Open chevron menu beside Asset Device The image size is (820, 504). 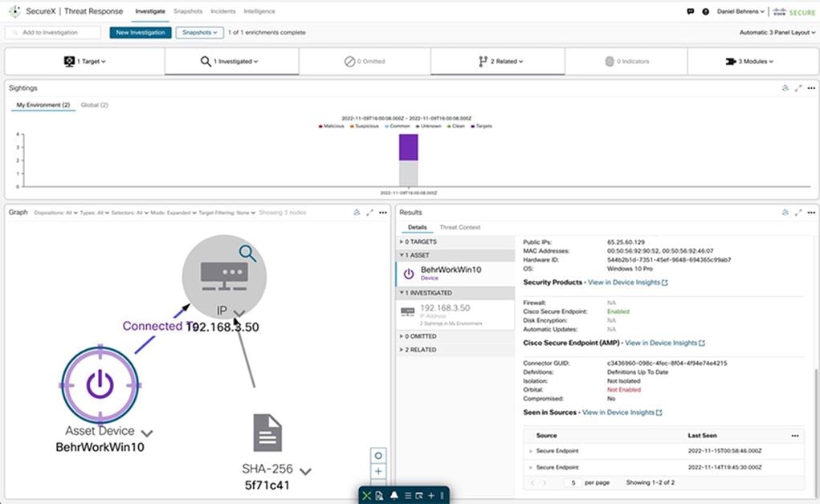pos(147,433)
